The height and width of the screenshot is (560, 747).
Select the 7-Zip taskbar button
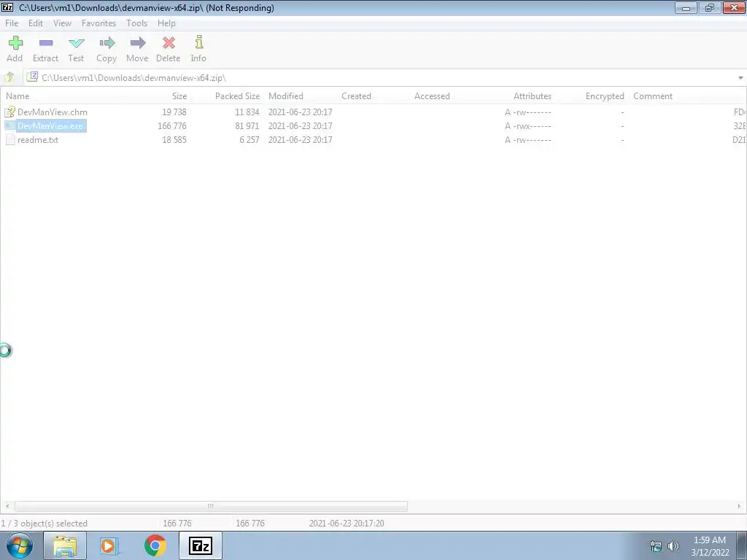point(200,545)
